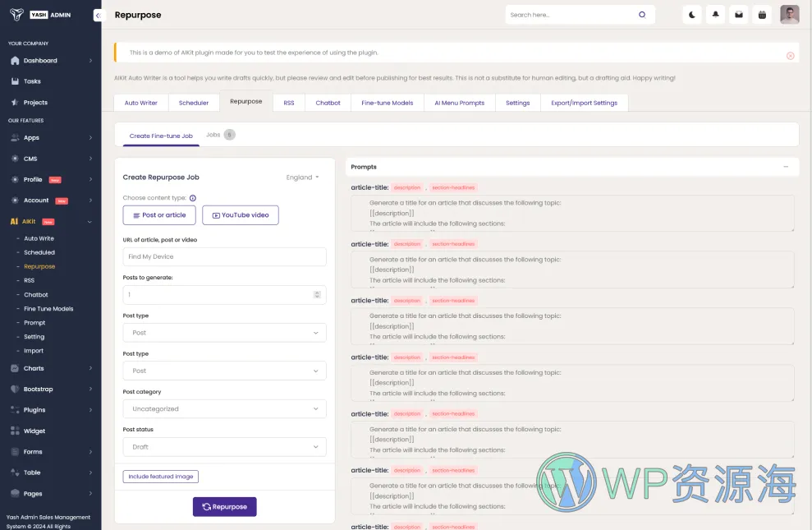Toggle Include featured image option
812x530 pixels.
161,476
